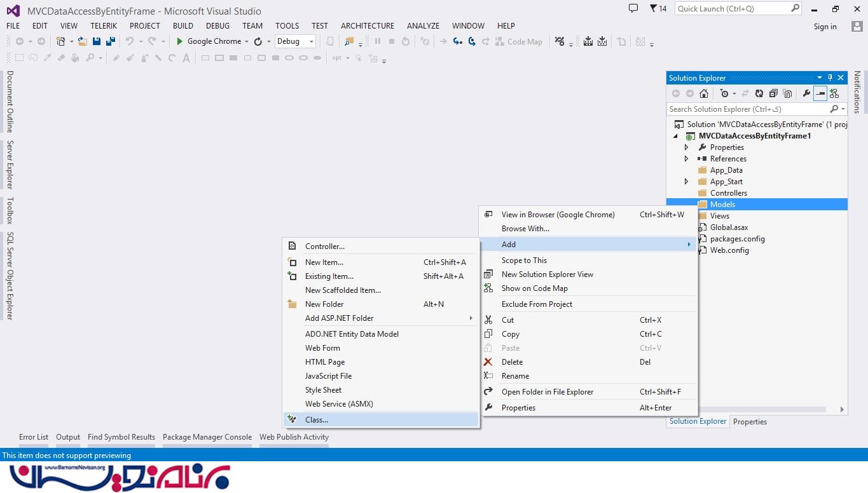The image size is (868, 493).
Task: Click the feedback speech bubble icon
Action: tap(633, 9)
